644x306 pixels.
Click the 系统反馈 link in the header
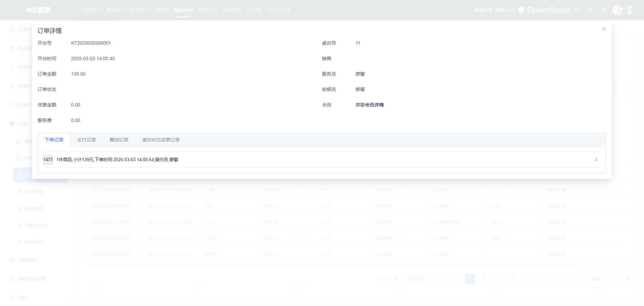point(483,10)
